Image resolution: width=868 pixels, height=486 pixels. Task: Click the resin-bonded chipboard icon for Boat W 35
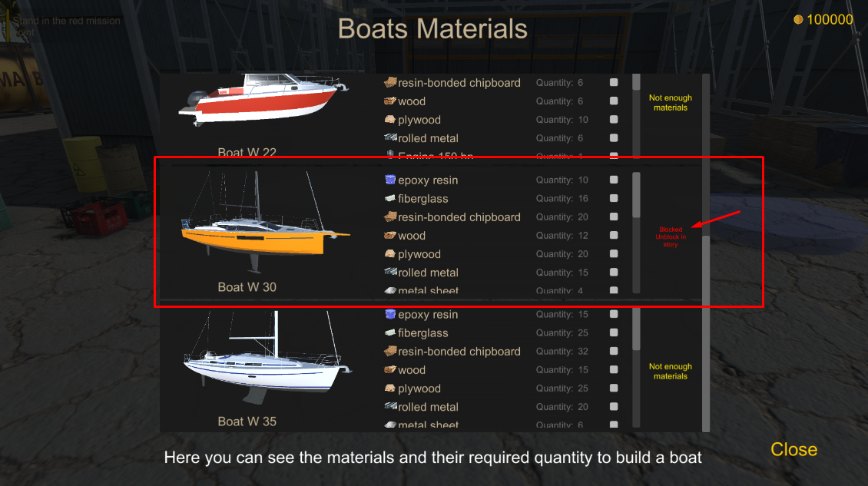pyautogui.click(x=390, y=352)
